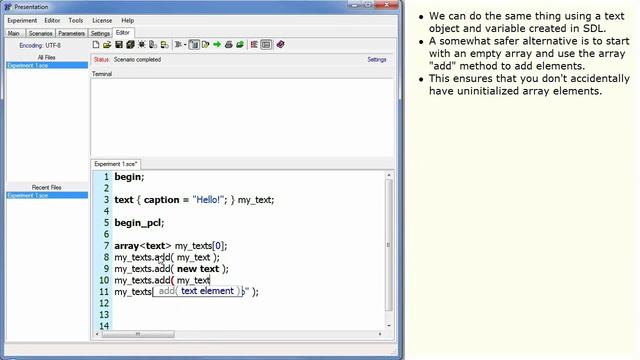Click the horizontal scrollbar thumb in editor

(138, 334)
